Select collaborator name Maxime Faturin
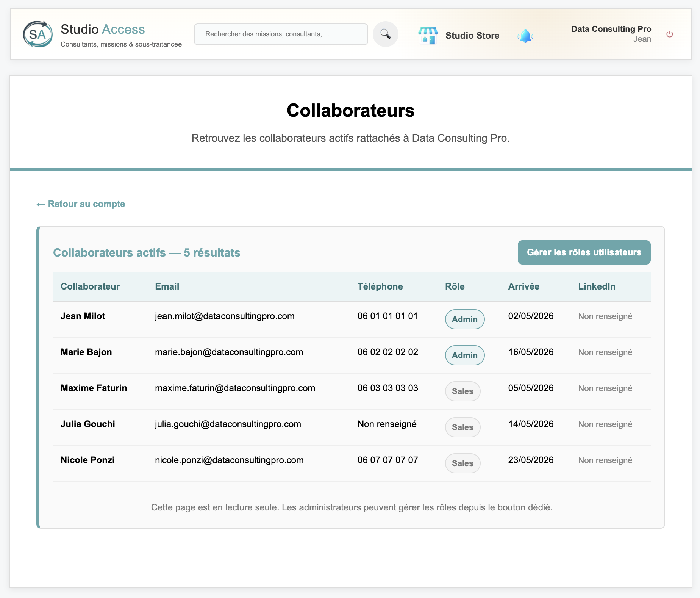 tap(94, 388)
